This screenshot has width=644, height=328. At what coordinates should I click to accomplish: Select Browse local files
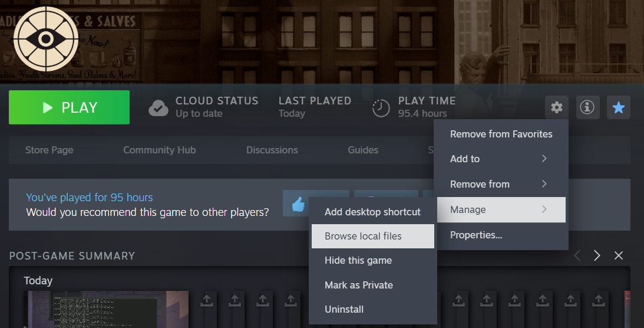point(372,237)
